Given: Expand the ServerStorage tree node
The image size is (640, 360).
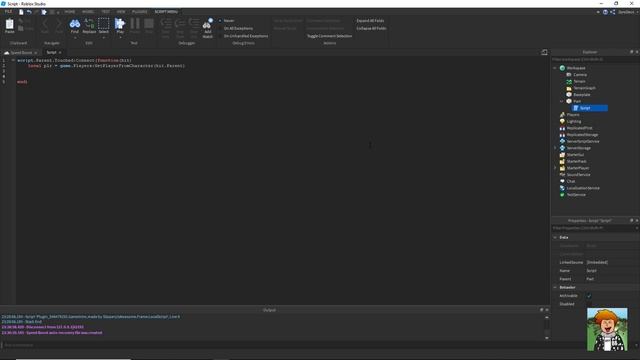Looking at the screenshot, I should click(555, 148).
